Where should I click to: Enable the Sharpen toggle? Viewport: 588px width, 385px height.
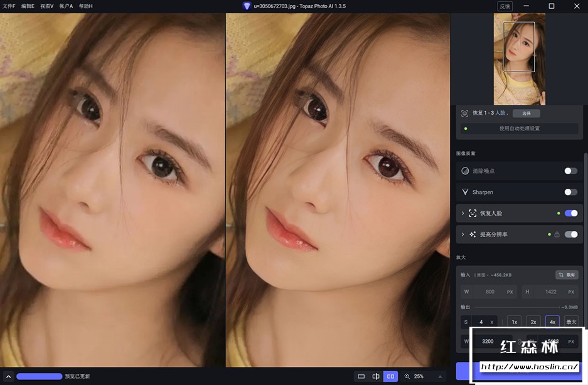point(571,192)
